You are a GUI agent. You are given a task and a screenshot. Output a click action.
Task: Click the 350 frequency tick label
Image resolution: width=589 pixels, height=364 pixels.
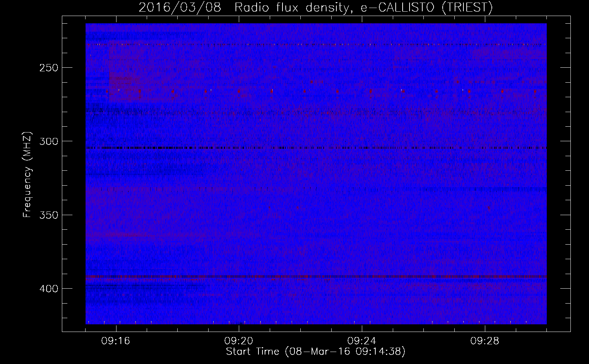coord(49,215)
